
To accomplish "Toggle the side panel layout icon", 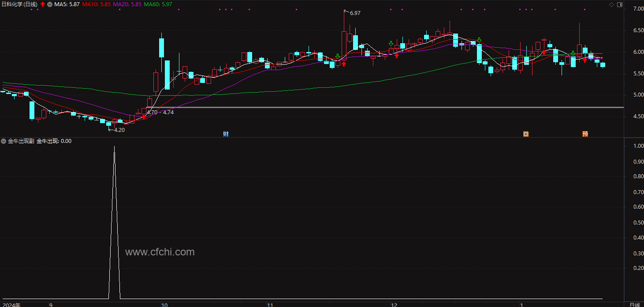I will 620,4.
